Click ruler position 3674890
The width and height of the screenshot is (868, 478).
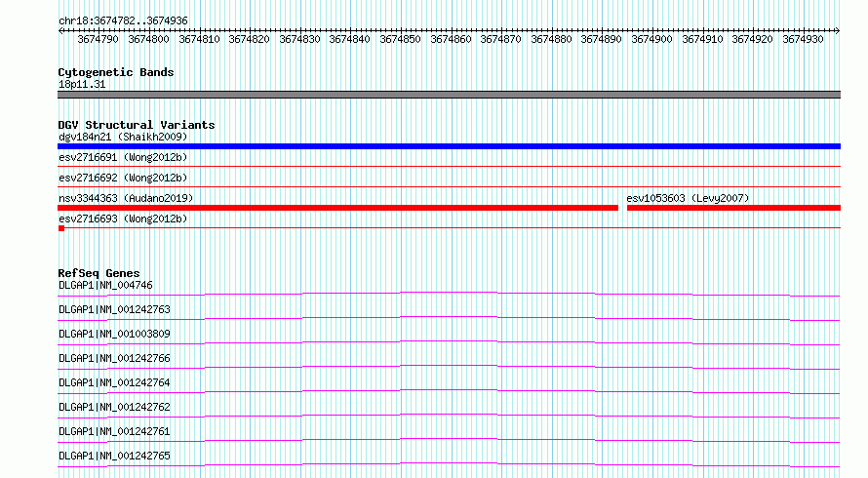[601, 39]
